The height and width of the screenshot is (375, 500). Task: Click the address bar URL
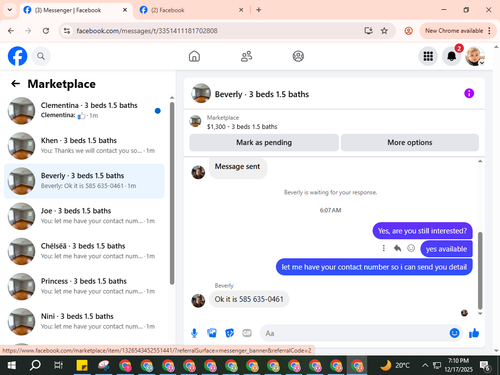[147, 31]
